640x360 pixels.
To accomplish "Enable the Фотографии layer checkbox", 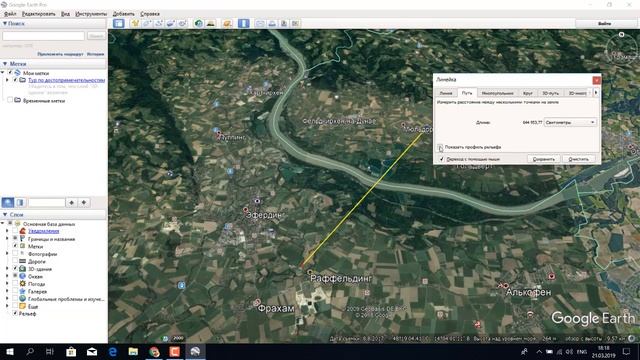I will point(15,254).
